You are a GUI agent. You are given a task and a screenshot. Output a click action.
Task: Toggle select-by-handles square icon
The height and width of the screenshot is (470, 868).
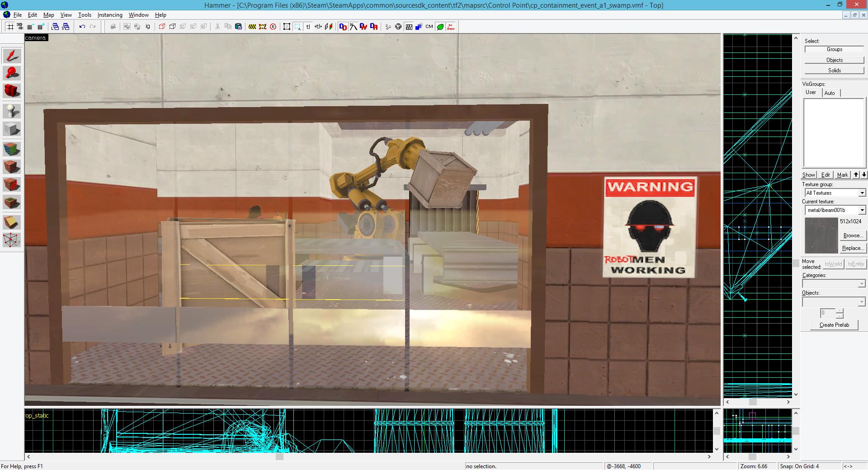click(287, 27)
